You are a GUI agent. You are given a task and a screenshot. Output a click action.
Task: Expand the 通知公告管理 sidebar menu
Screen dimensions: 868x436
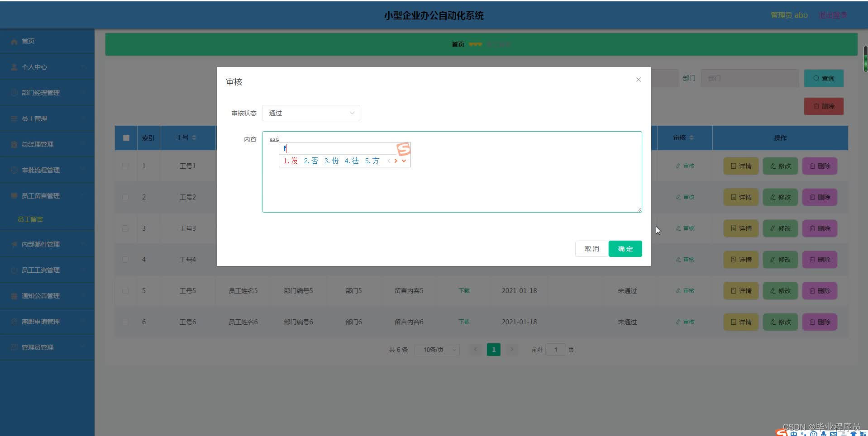point(47,296)
